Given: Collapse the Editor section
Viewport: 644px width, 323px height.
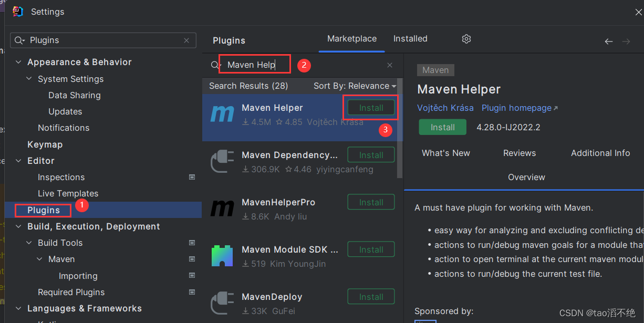Looking at the screenshot, I should [x=18, y=161].
